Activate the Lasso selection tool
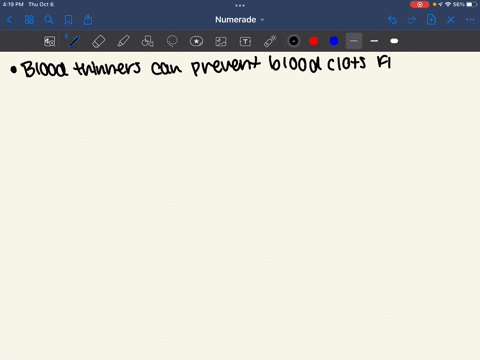 172,41
